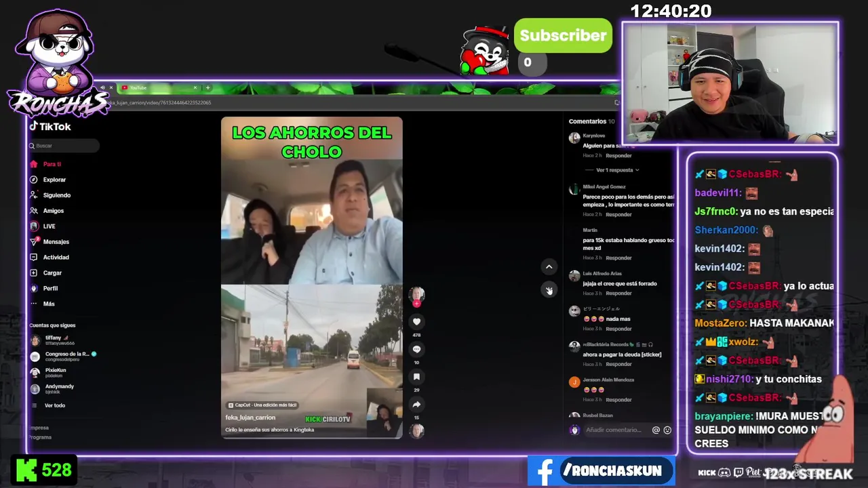Viewport: 868px width, 488px height.
Task: Go to previous video with up arrow
Action: 549,267
